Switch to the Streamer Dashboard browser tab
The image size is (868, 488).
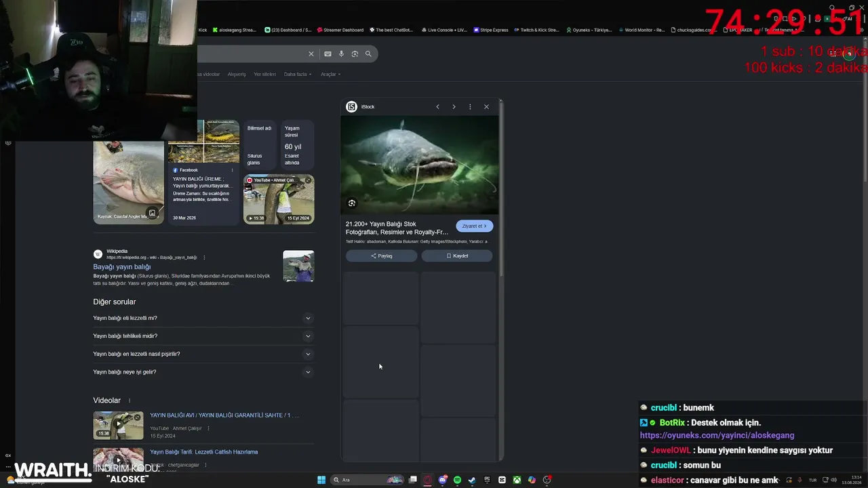(340, 30)
